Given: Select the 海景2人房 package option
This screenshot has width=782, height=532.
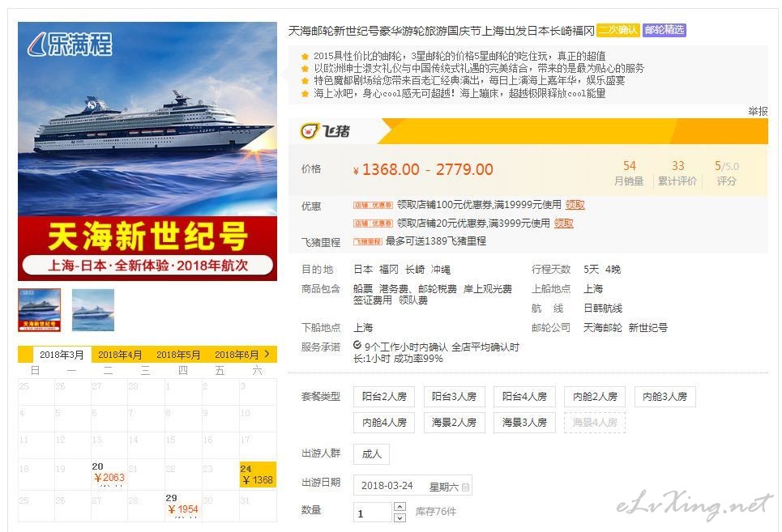Looking at the screenshot, I should [x=455, y=423].
